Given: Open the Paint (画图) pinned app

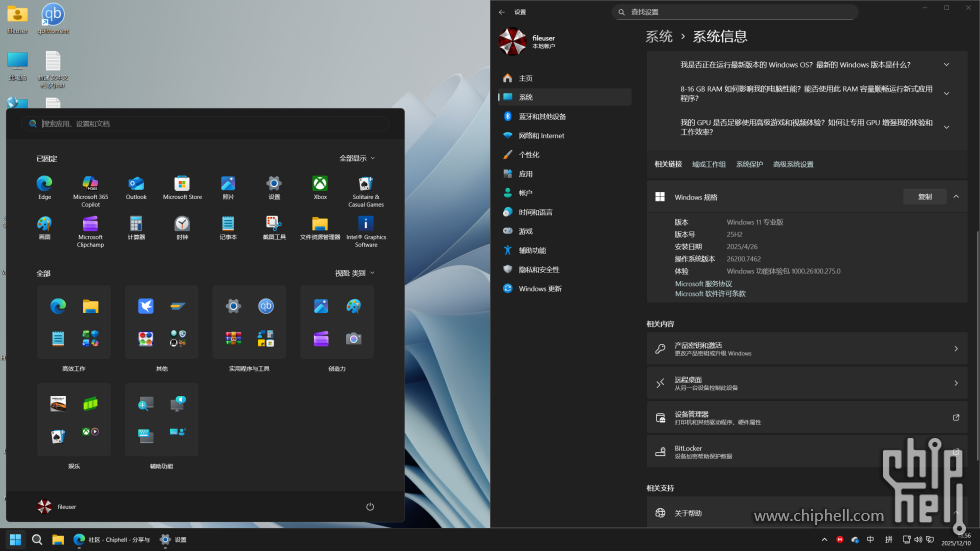Looking at the screenshot, I should [x=44, y=228].
